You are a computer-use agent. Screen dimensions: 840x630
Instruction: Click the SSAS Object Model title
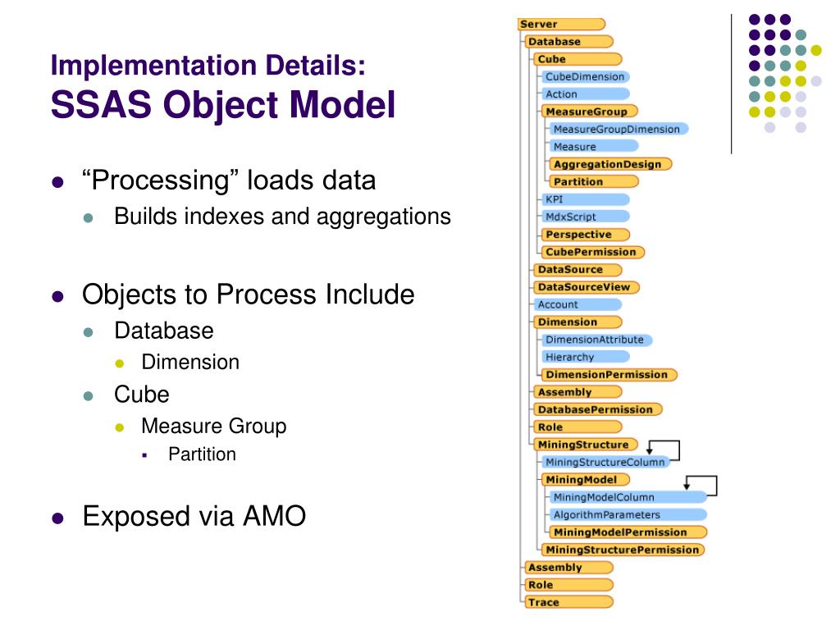[223, 104]
